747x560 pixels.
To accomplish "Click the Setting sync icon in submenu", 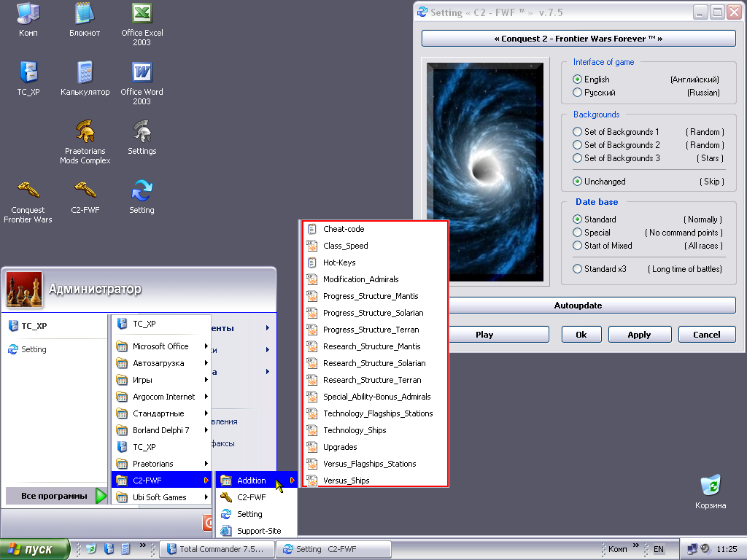I will pyautogui.click(x=226, y=514).
